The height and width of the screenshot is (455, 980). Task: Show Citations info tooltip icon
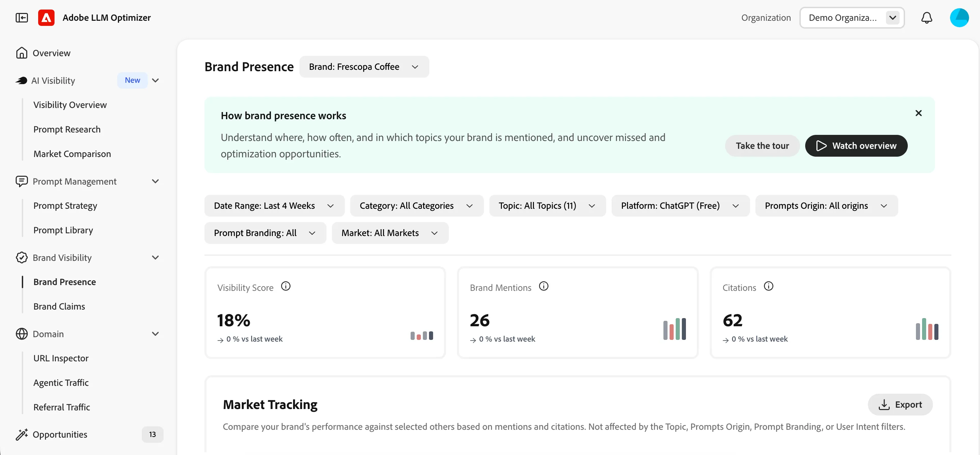tap(768, 286)
